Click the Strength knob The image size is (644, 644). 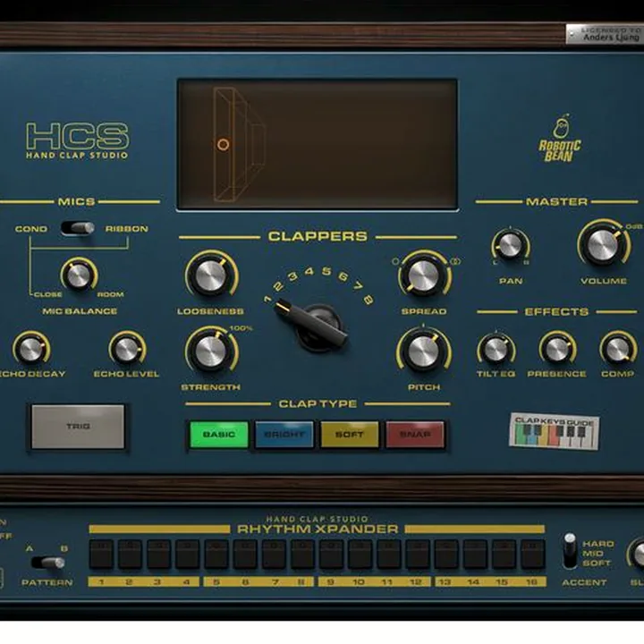click(211, 352)
